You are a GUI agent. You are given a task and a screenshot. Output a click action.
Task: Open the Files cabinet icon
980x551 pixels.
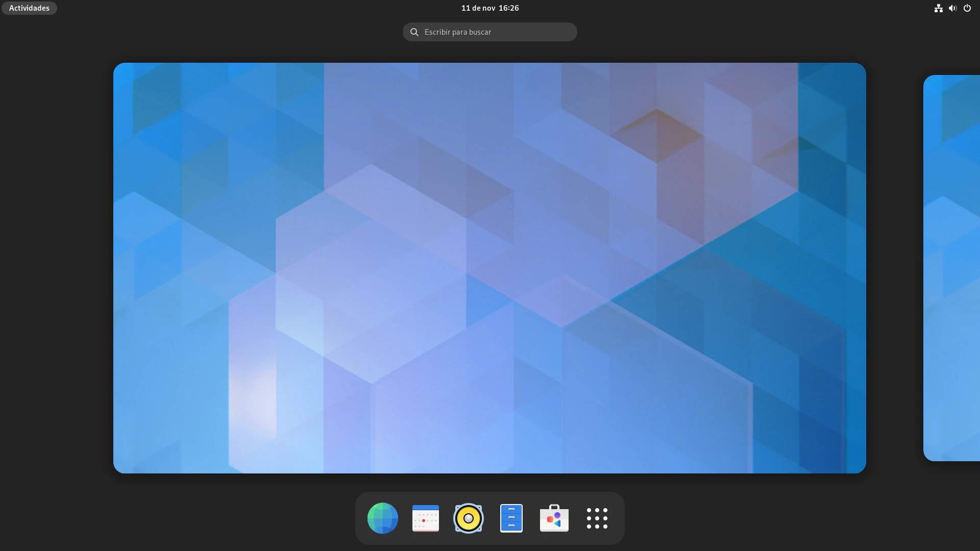[x=511, y=518]
